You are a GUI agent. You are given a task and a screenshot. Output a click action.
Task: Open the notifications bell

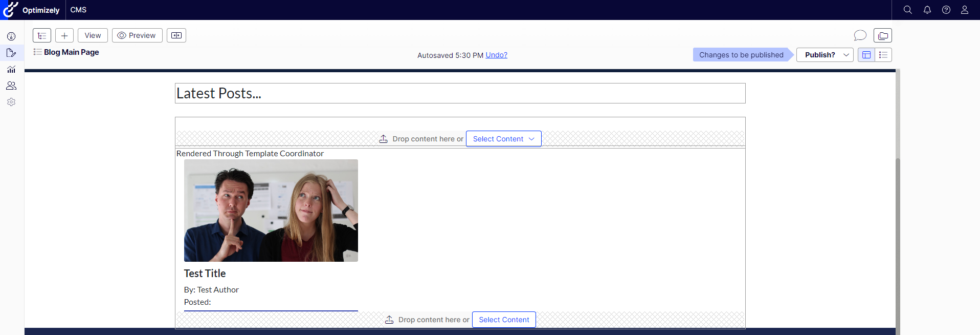coord(927,10)
